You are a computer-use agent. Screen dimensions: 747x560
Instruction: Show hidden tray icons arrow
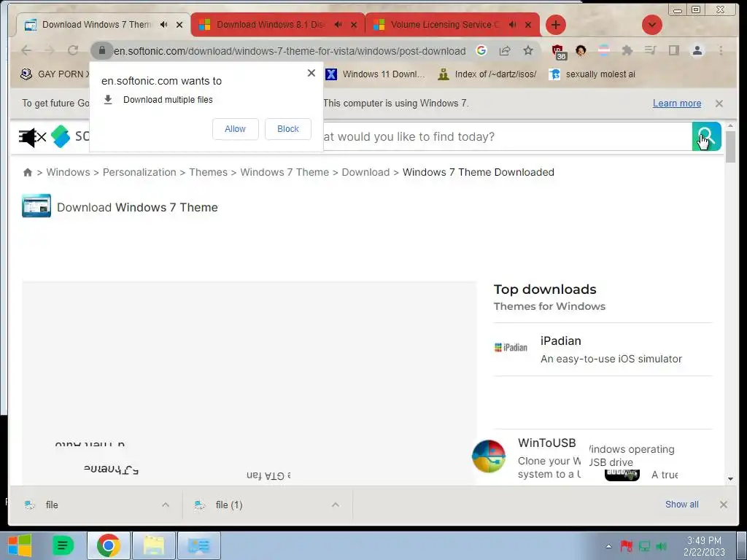608,546
